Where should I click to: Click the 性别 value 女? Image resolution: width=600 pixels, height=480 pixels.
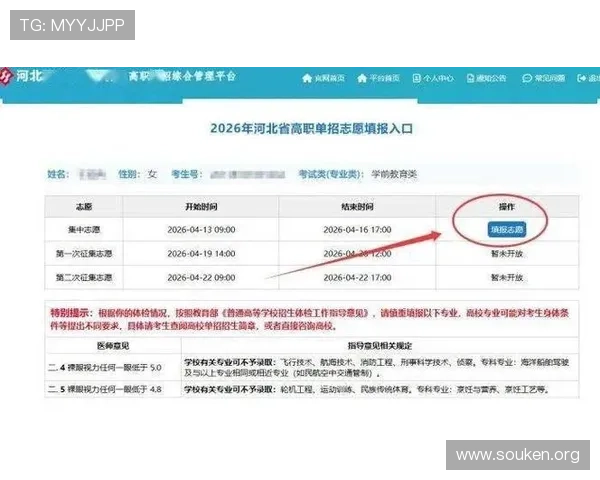pyautogui.click(x=152, y=174)
